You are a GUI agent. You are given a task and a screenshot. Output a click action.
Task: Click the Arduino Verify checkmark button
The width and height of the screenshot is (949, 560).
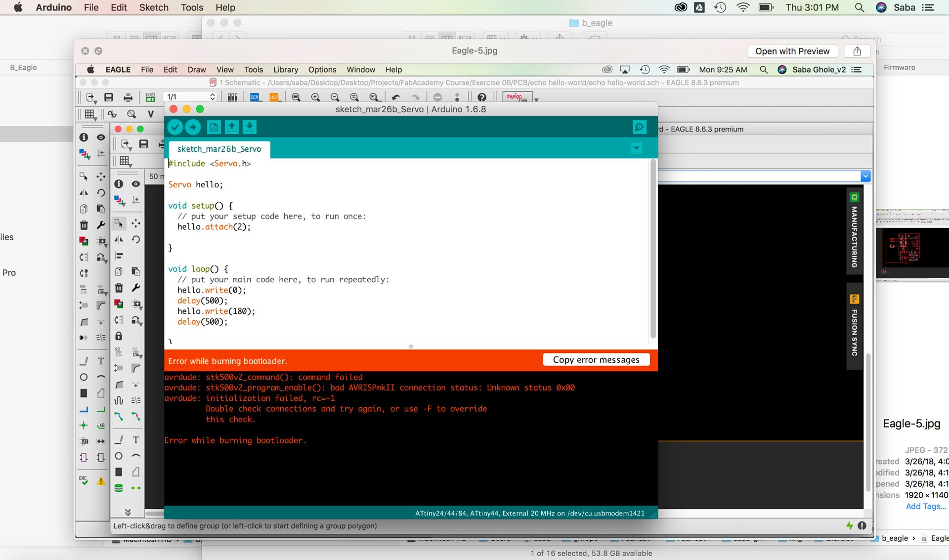coord(175,128)
